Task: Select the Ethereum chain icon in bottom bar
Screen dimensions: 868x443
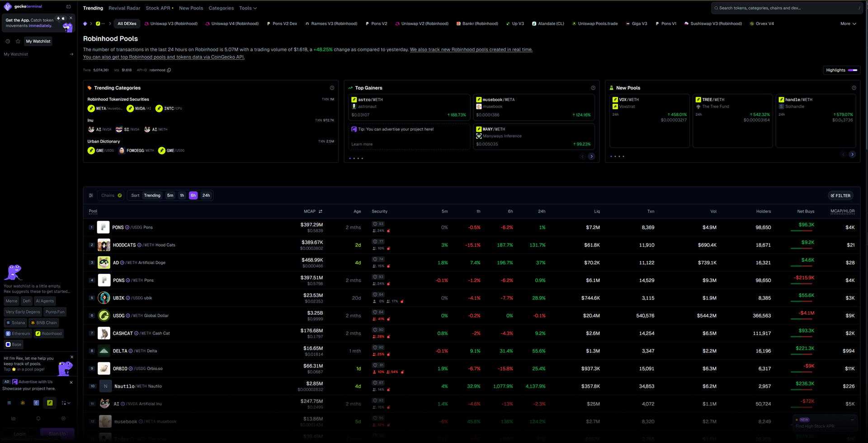Action: 36,403
